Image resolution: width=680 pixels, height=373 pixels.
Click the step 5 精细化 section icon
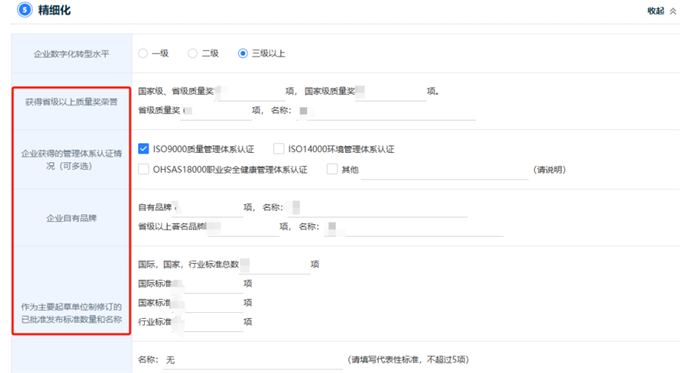25,10
